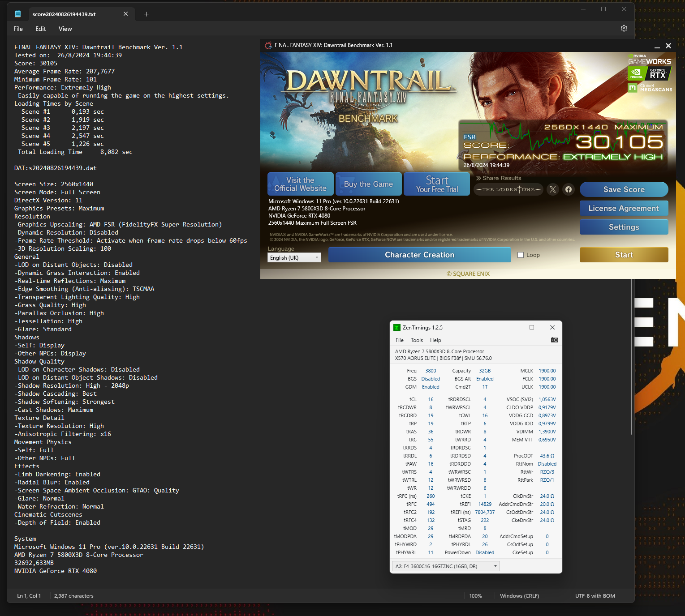Click the 2,987 characters status entry
Image resolution: width=685 pixels, height=616 pixels.
pyautogui.click(x=74, y=596)
